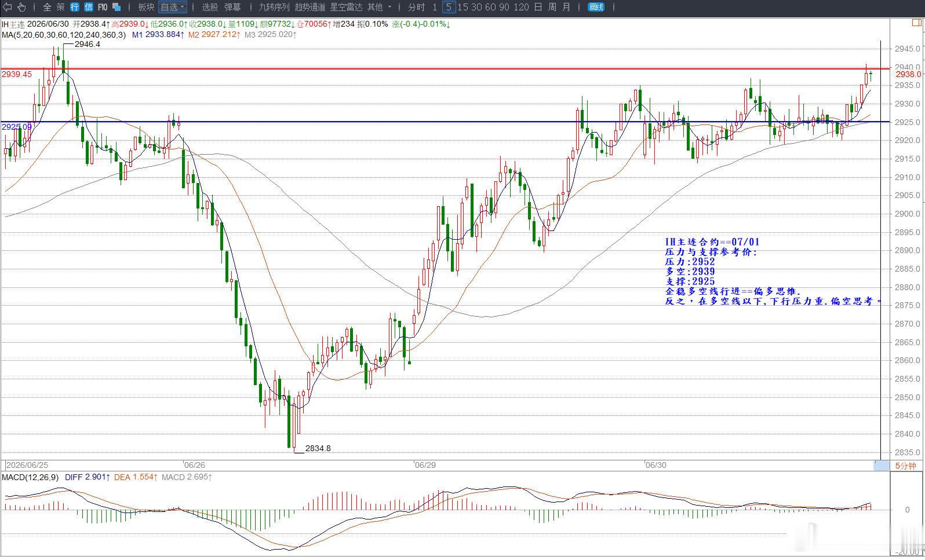Click the overlapping windows icon
This screenshot has width=925, height=560.
point(116,7)
